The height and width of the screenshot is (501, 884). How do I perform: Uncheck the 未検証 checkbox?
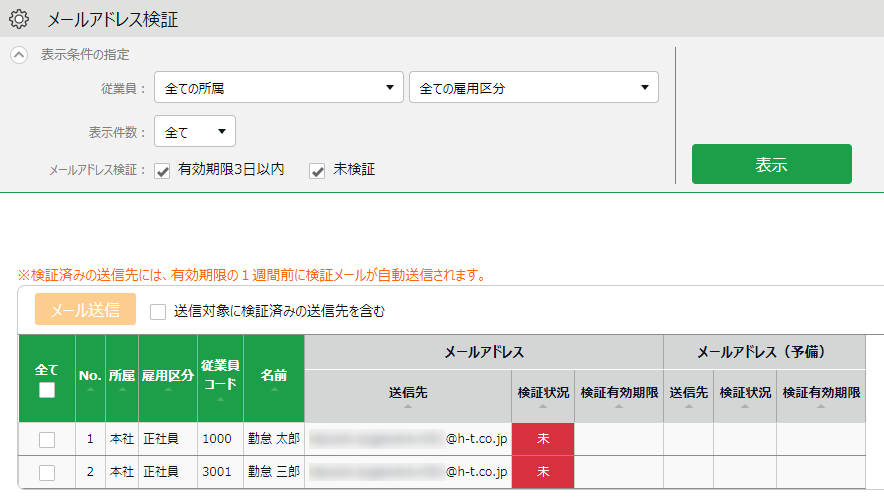coord(318,171)
